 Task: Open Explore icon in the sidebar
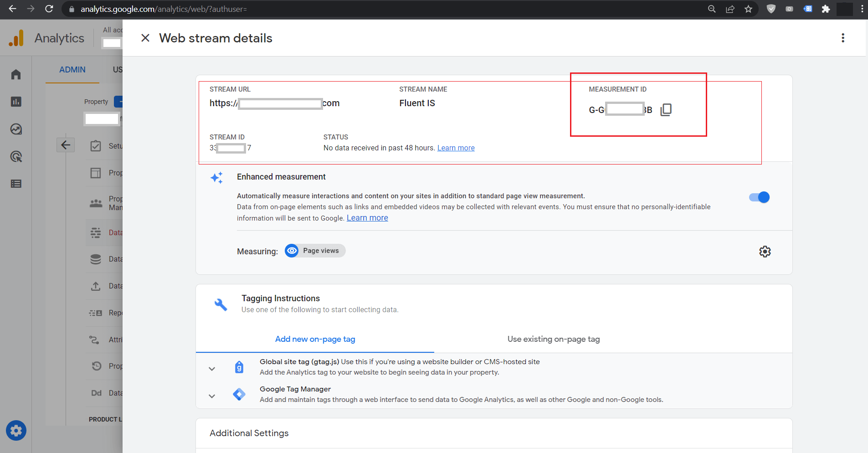16,129
